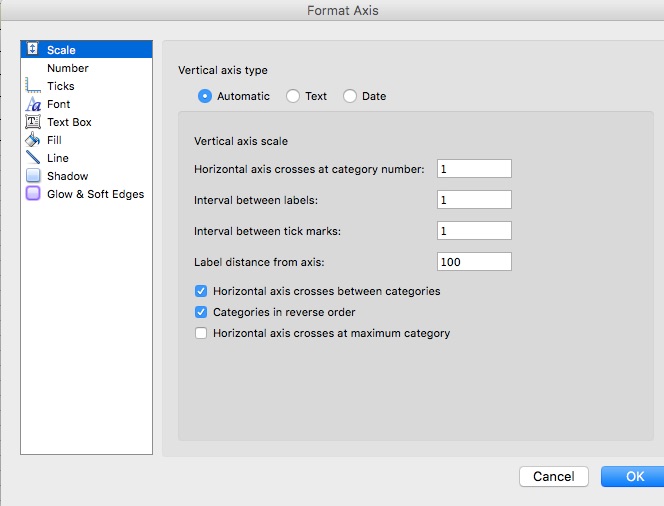Disable Categories in reverse order checkbox

[x=201, y=312]
